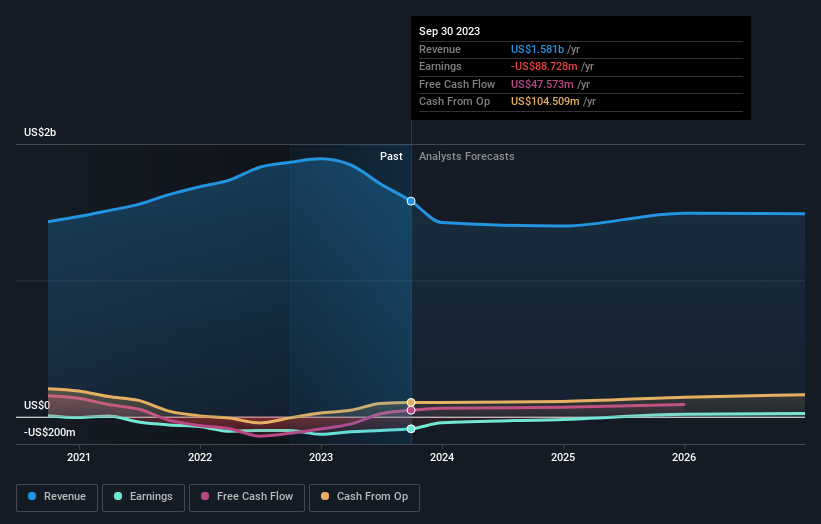Viewport: 821px width, 524px height.
Task: Click the 2024 x-axis label
Action: coord(442,458)
